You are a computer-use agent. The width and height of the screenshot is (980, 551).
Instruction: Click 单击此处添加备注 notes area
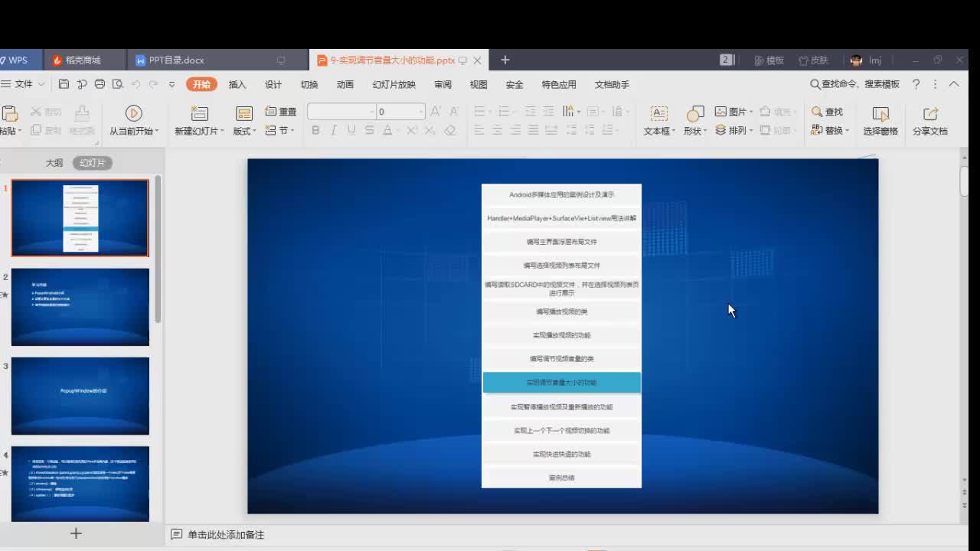pyautogui.click(x=226, y=535)
